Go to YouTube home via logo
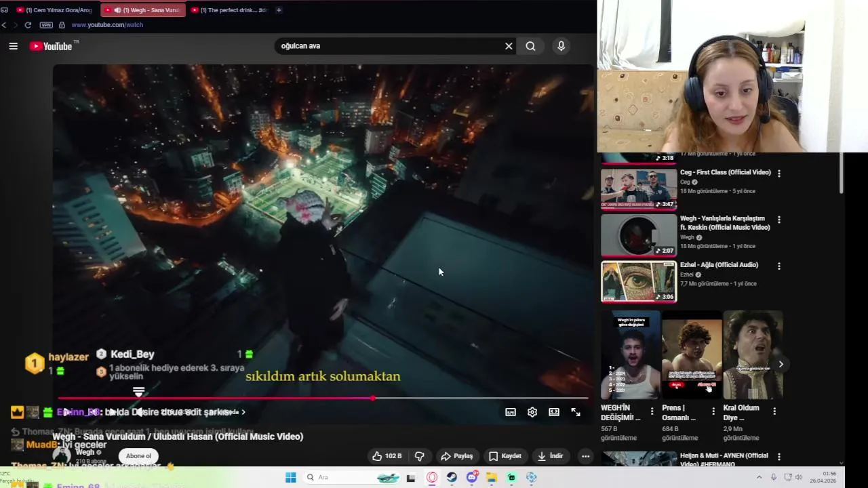The image size is (868, 488). point(52,46)
